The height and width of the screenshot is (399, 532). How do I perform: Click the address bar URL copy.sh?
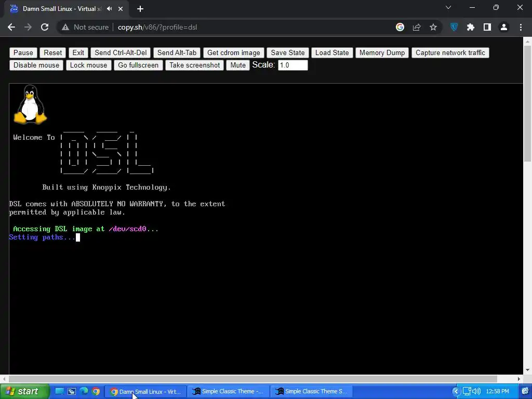[x=157, y=27]
